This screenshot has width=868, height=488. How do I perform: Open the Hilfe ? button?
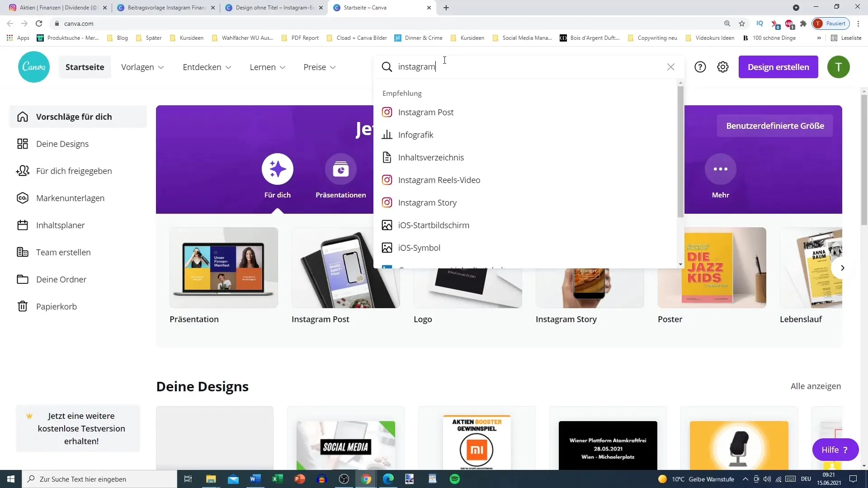pos(835,450)
